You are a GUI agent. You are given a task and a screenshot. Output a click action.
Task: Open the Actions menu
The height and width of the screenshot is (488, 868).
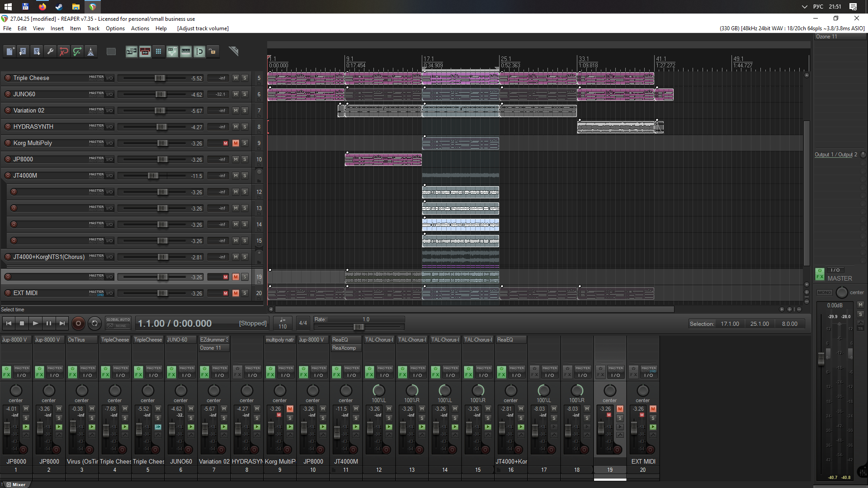pyautogui.click(x=140, y=28)
